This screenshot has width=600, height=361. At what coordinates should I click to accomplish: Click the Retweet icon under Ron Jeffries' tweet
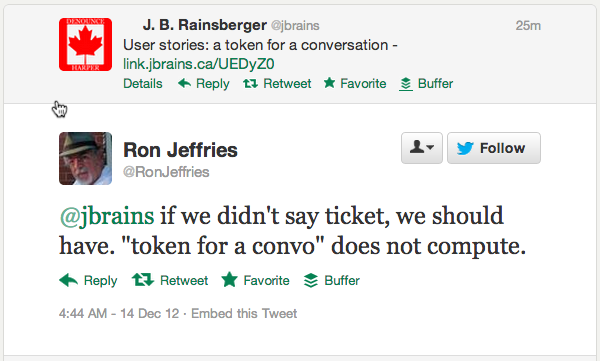pos(143,280)
